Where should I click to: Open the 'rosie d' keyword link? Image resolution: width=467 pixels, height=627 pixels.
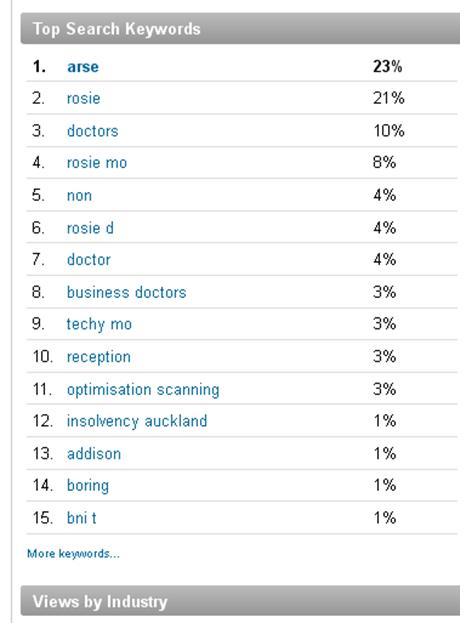[90, 228]
